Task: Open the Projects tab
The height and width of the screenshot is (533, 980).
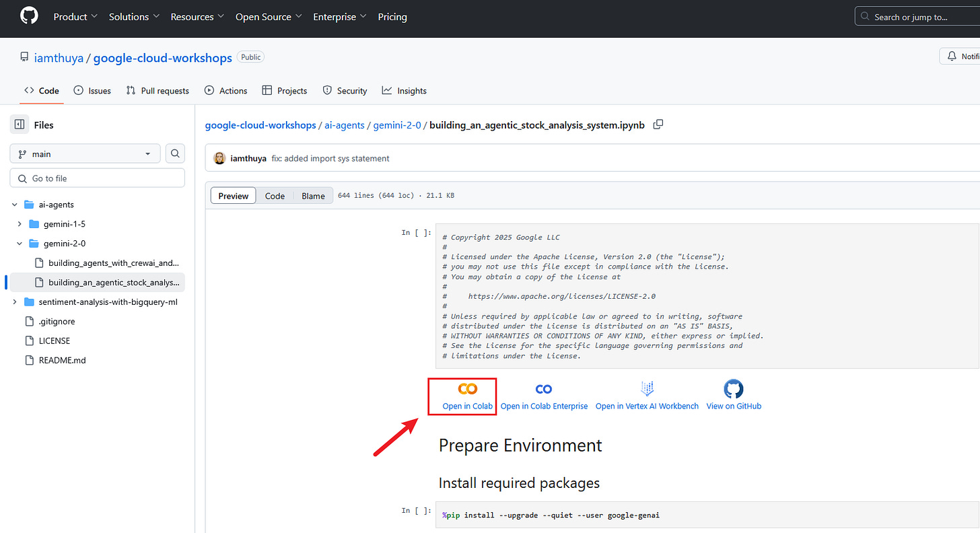Action: [x=284, y=90]
